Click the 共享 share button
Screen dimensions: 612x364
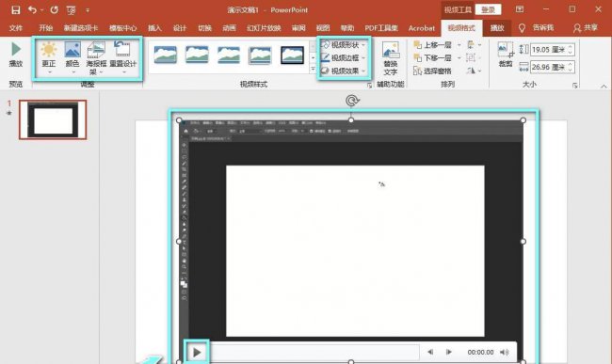[x=586, y=28]
